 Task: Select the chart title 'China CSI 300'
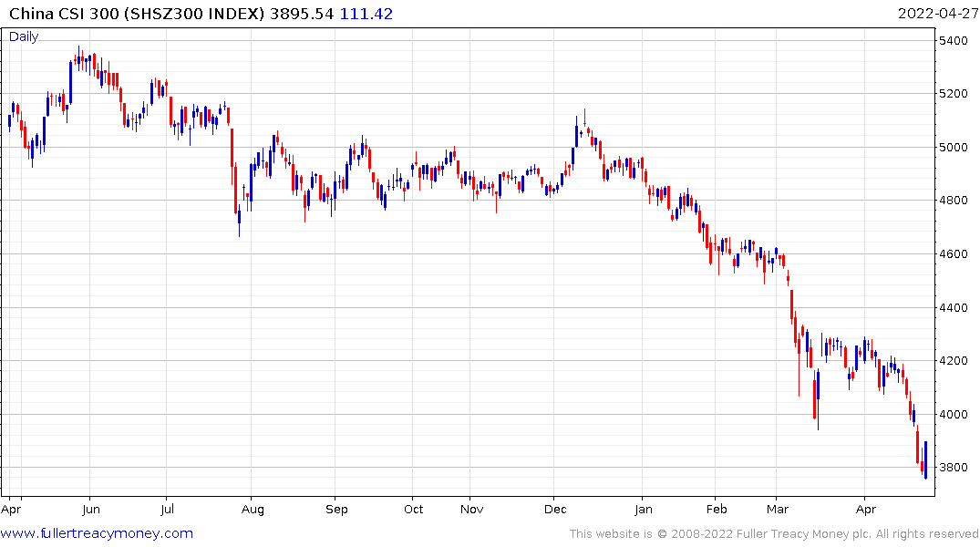click(64, 14)
